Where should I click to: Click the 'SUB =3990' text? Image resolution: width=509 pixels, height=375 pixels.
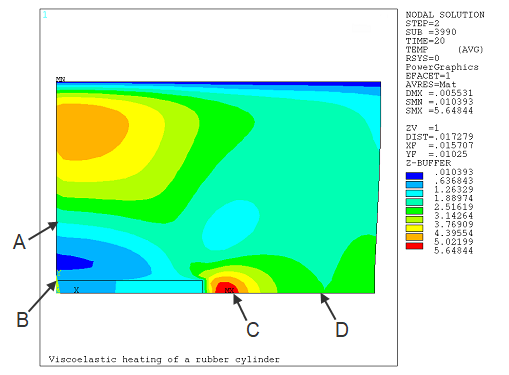coord(431,32)
